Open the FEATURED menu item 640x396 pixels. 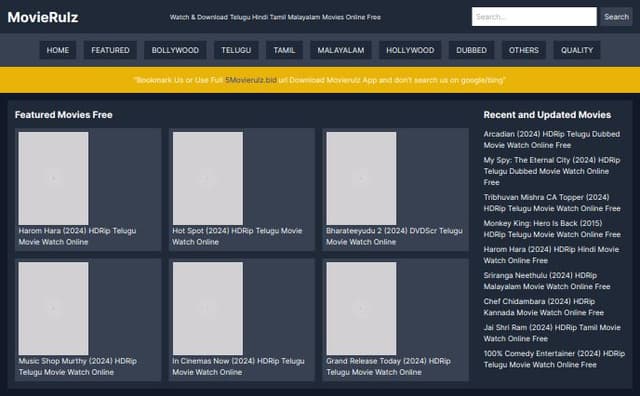pos(110,50)
